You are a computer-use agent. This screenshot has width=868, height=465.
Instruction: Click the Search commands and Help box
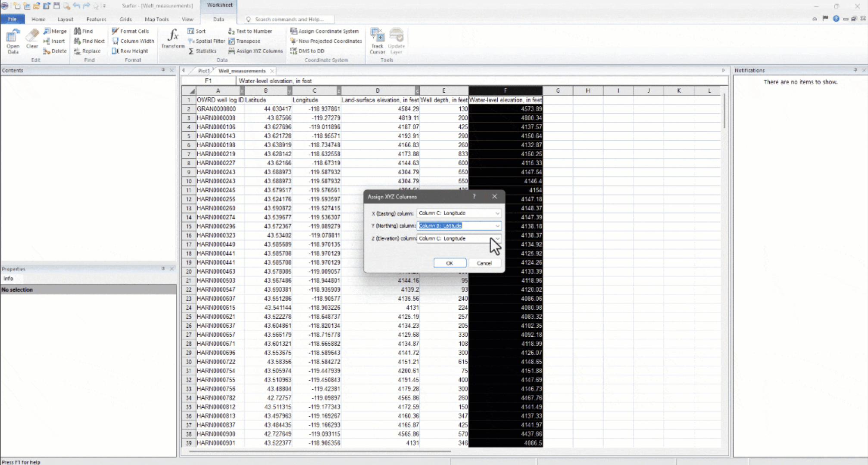pos(290,19)
